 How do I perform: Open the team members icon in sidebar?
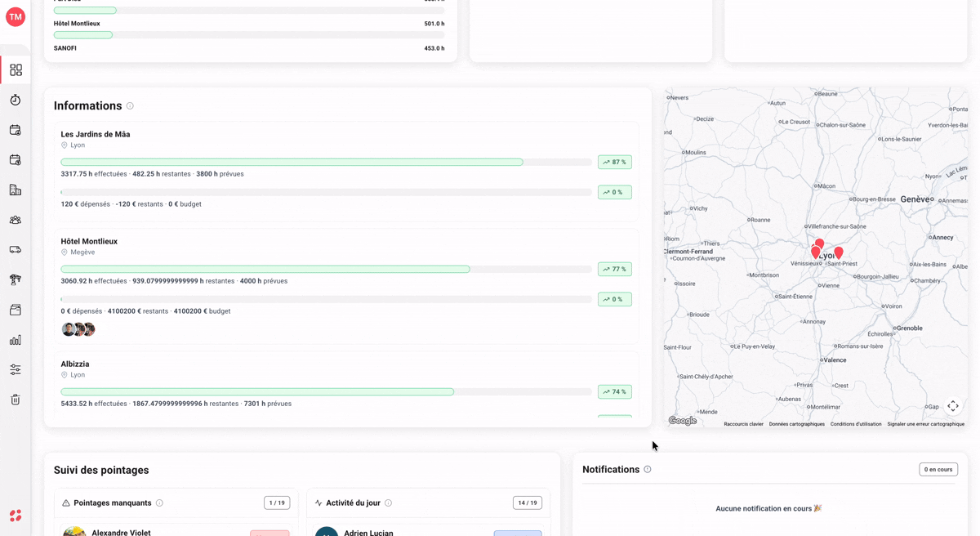16,220
